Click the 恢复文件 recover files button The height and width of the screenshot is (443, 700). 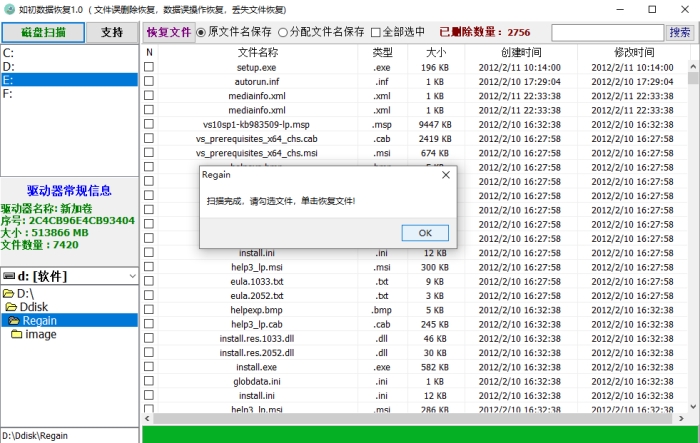(x=169, y=32)
